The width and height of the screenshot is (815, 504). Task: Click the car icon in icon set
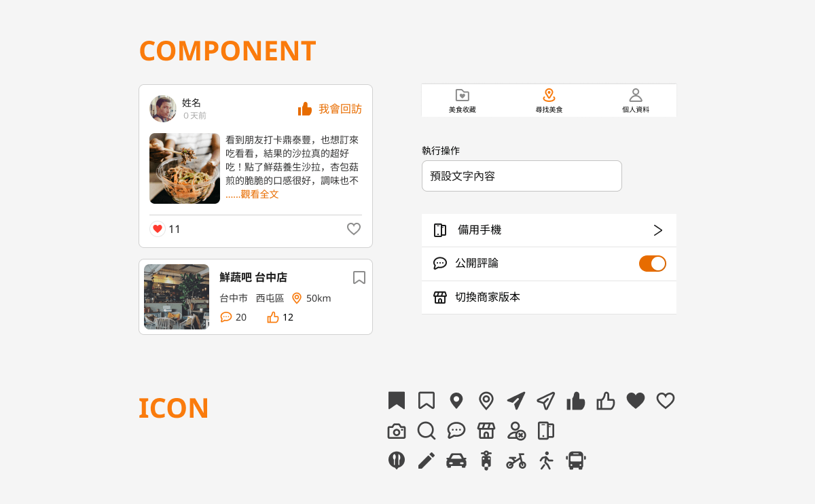[x=456, y=461]
